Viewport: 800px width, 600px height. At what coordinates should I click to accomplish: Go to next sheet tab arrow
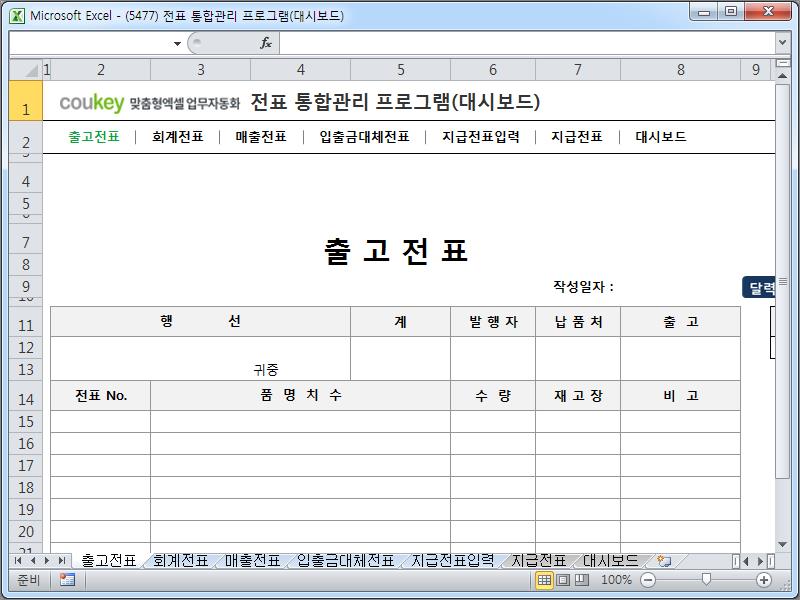click(47, 561)
